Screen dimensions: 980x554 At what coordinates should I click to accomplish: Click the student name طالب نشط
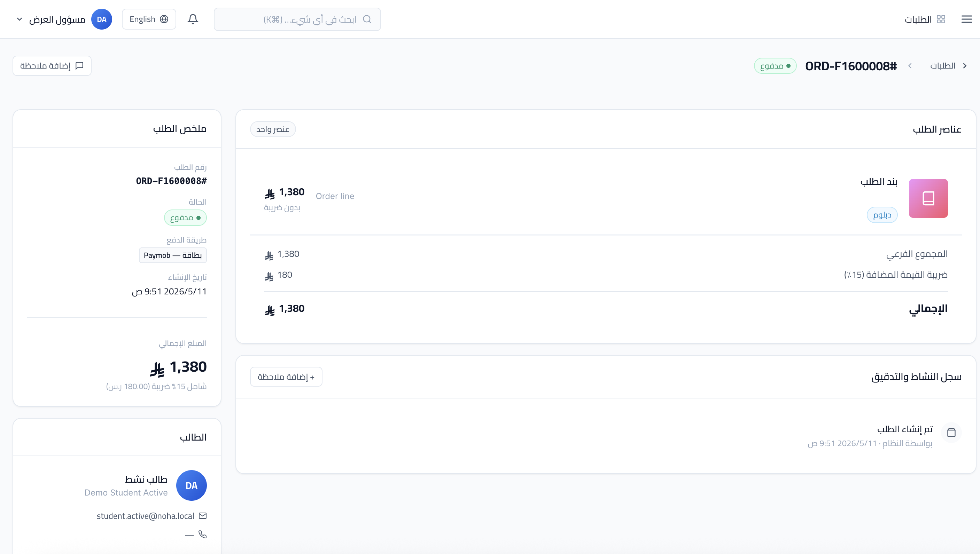click(x=146, y=479)
